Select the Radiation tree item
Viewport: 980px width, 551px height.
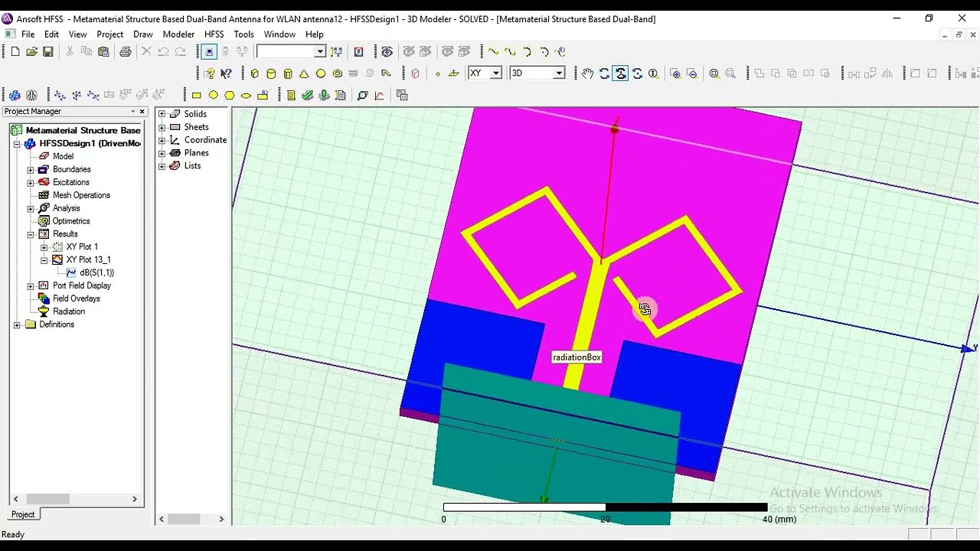click(69, 311)
